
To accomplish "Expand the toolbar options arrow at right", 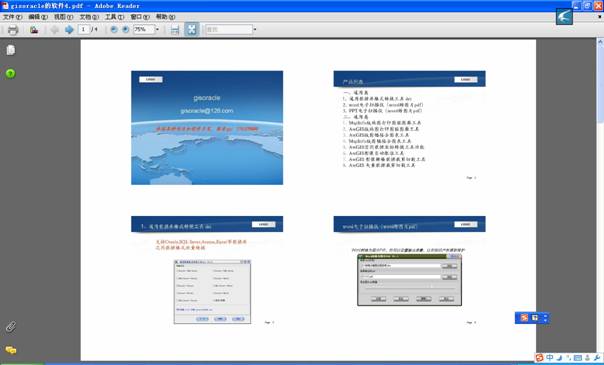I will click(x=599, y=17).
